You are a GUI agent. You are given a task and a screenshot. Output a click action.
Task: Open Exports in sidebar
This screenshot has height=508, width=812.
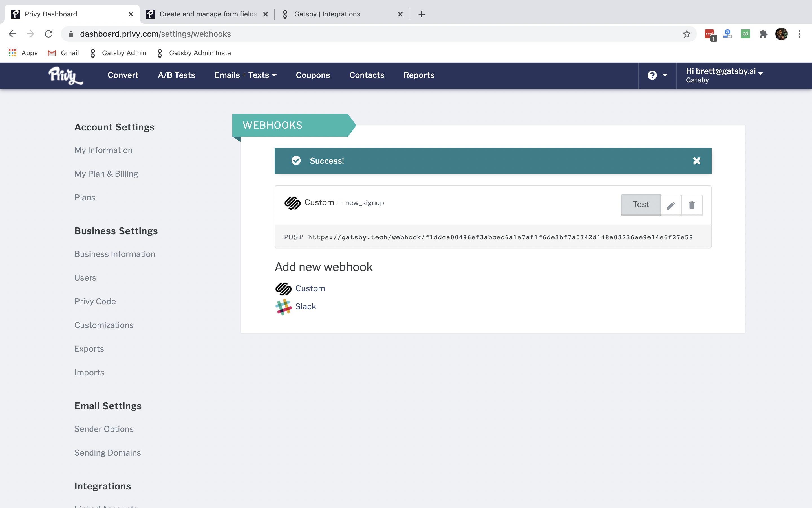(89, 349)
